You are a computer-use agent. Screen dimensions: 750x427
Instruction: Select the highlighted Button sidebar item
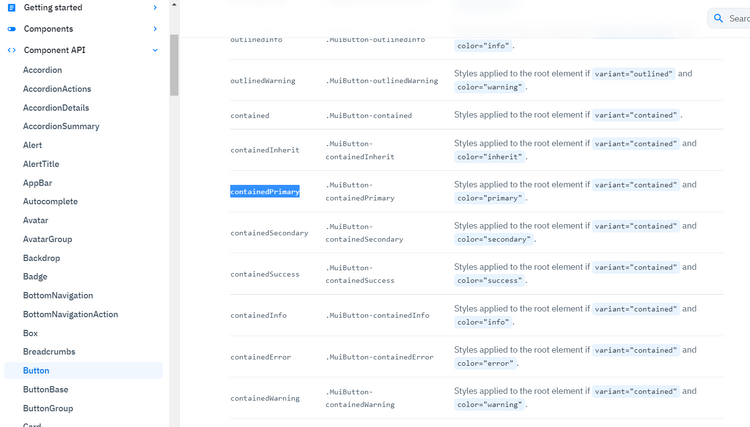click(x=36, y=371)
